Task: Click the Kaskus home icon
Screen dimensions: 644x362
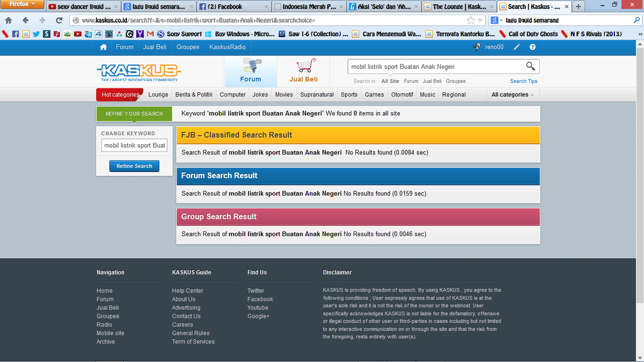Action: point(103,47)
